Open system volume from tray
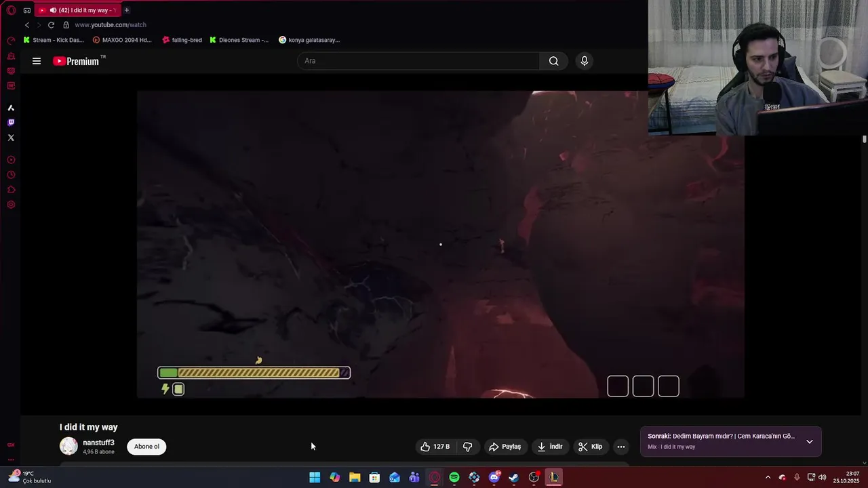The height and width of the screenshot is (488, 868). coord(823,477)
